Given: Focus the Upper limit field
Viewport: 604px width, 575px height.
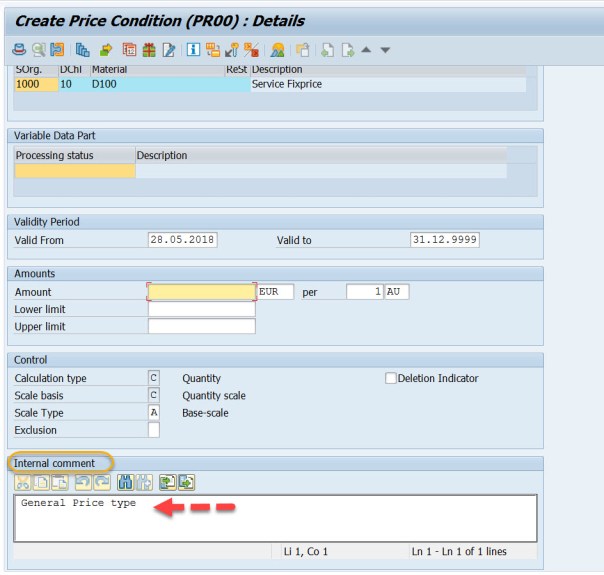Looking at the screenshot, I should click(202, 327).
